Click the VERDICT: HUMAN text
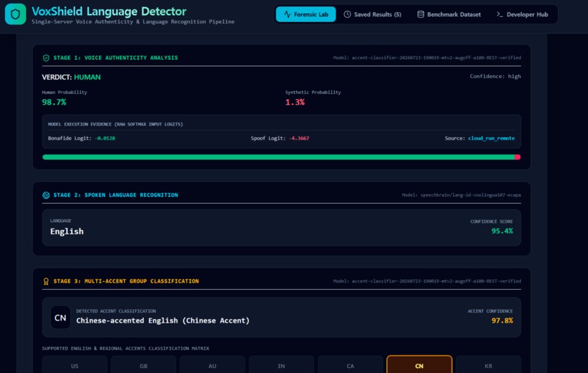Screen dimensions: 588x373 (x=71, y=77)
